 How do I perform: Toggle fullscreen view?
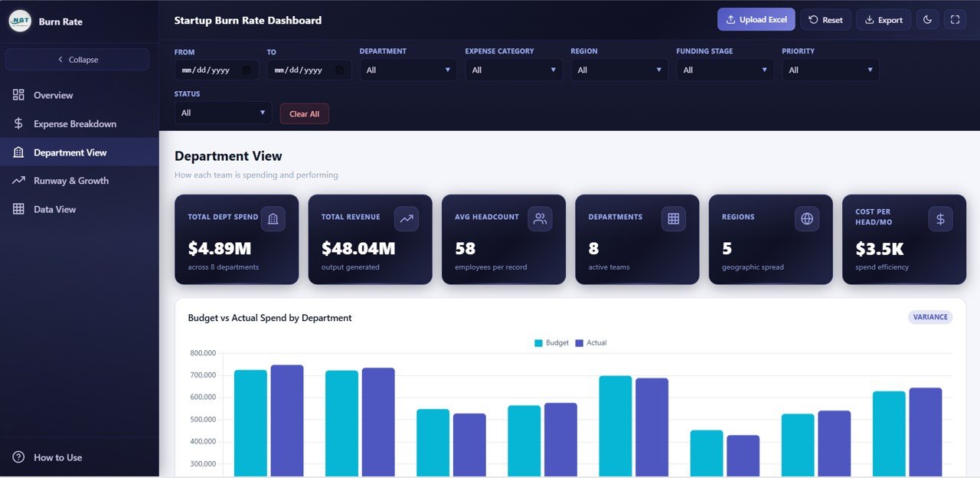tap(955, 19)
